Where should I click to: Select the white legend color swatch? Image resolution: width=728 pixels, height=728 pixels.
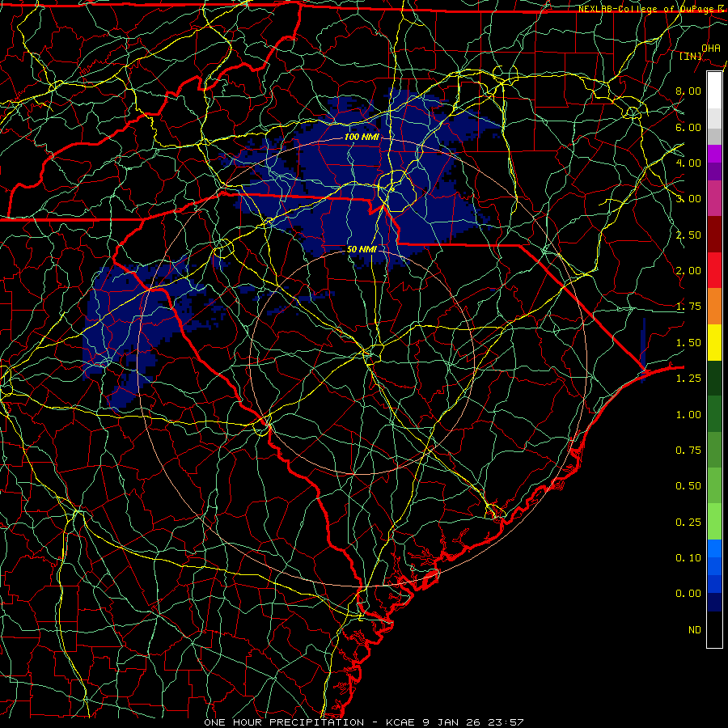click(714, 91)
